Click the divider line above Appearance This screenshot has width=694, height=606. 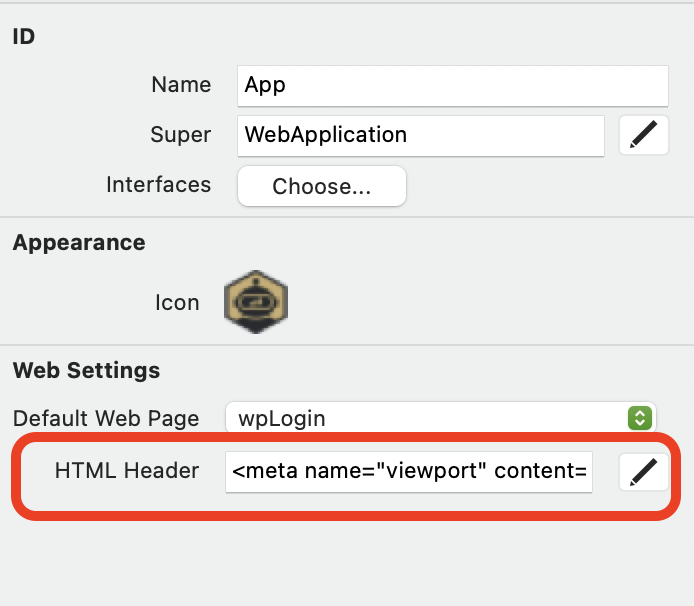[347, 217]
